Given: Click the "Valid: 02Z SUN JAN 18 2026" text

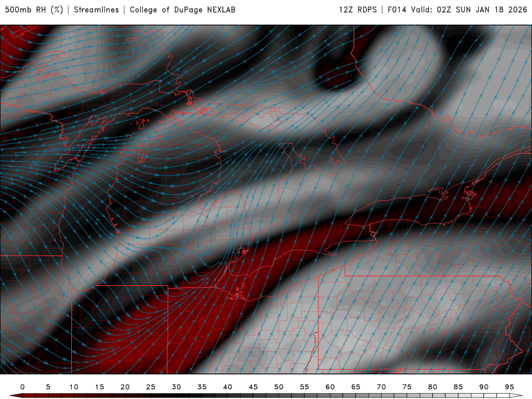Looking at the screenshot, I should tap(469, 10).
